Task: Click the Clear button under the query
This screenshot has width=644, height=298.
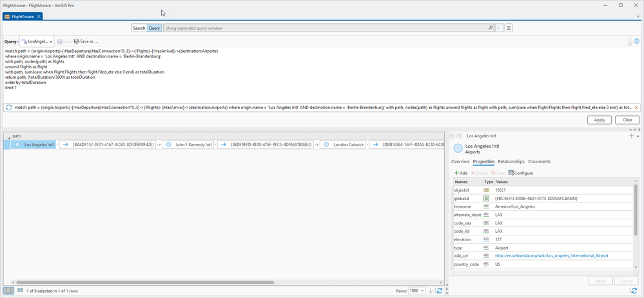Action: [x=627, y=120]
